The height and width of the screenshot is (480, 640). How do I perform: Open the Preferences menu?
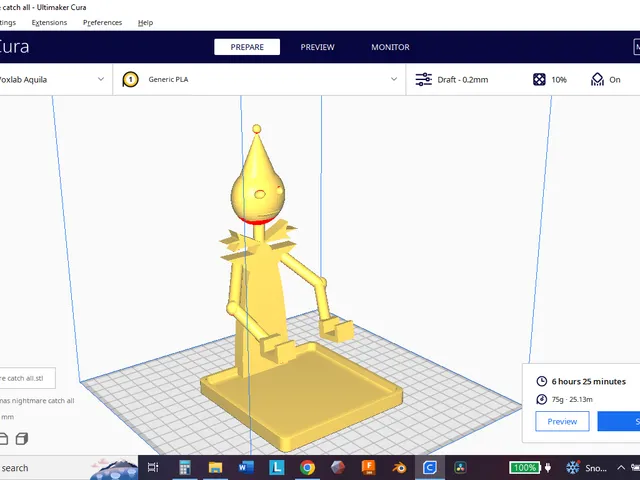point(102,22)
